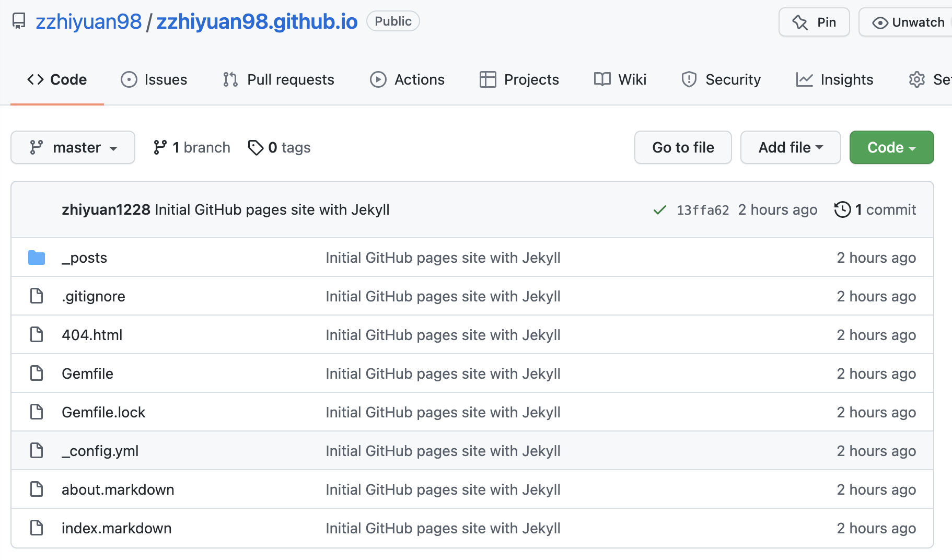Screen dimensions: 952x560
Task: Open the .gitignore file
Action: (94, 296)
